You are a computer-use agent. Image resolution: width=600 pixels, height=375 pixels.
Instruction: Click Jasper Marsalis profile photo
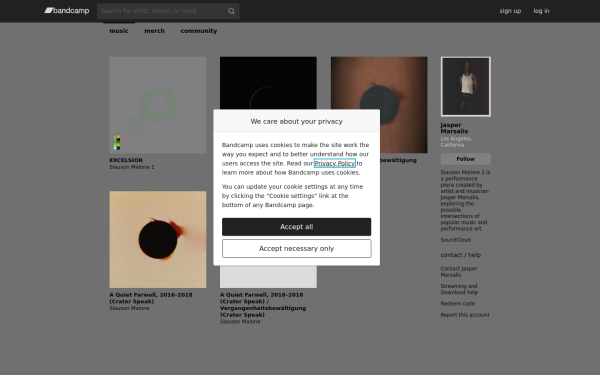point(466,87)
